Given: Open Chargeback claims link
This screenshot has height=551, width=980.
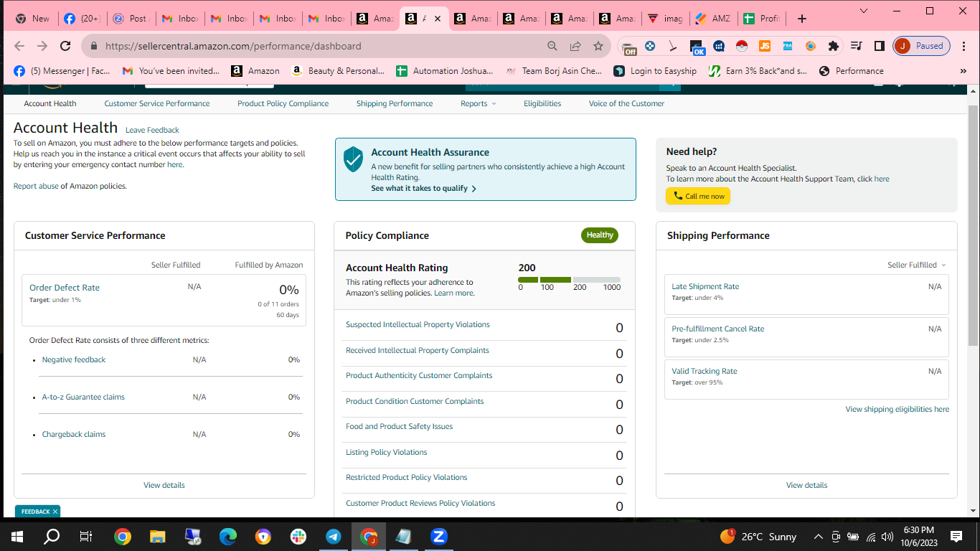Looking at the screenshot, I should pyautogui.click(x=74, y=434).
